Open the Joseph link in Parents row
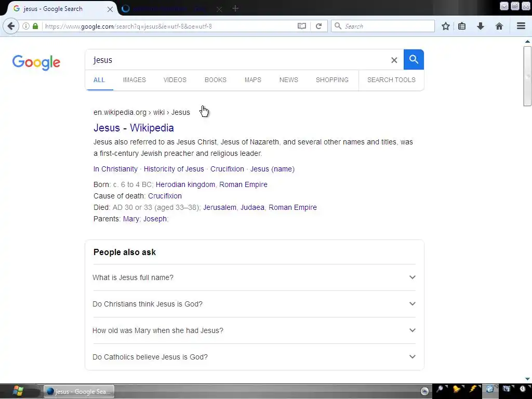Image resolution: width=532 pixels, height=399 pixels. click(x=155, y=219)
